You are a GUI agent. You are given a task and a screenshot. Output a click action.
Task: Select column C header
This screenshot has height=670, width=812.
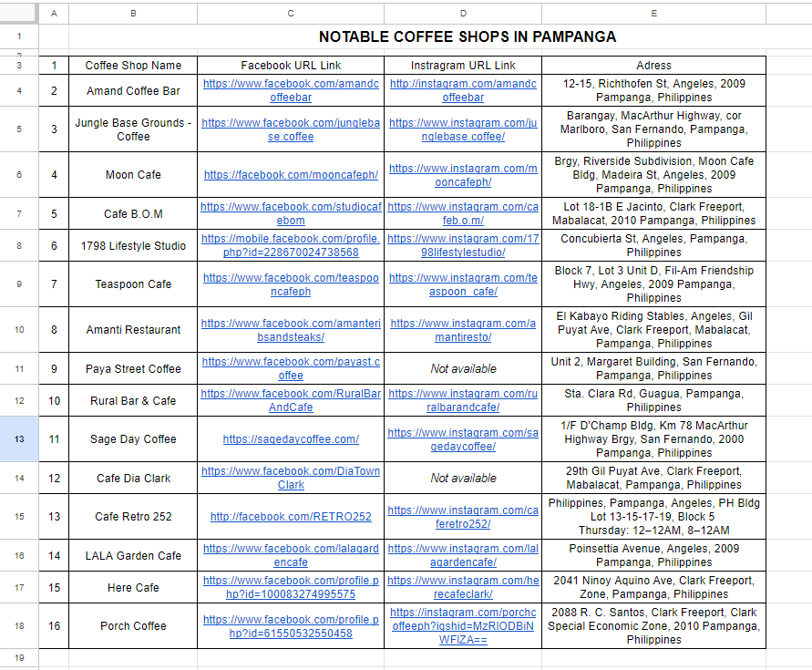click(291, 14)
